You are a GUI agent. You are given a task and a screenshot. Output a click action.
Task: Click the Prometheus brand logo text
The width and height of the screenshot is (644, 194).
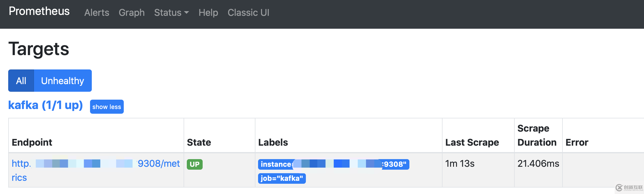coord(39,11)
